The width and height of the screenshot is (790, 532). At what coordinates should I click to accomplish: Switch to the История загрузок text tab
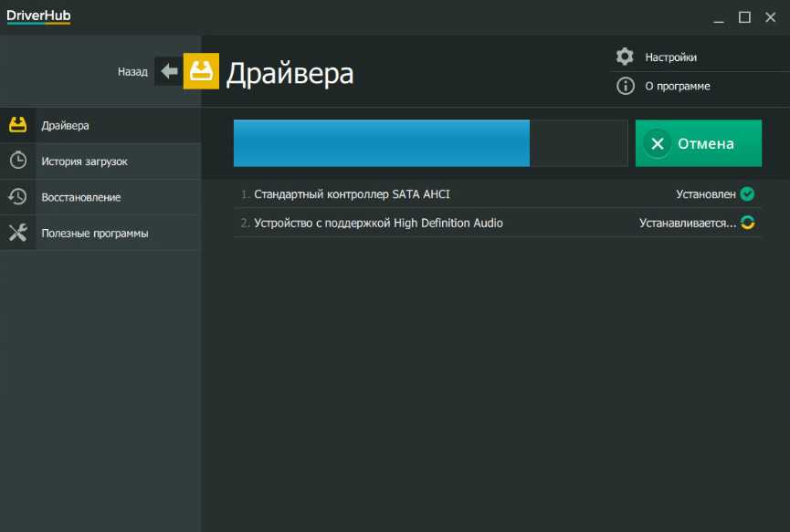click(x=84, y=162)
